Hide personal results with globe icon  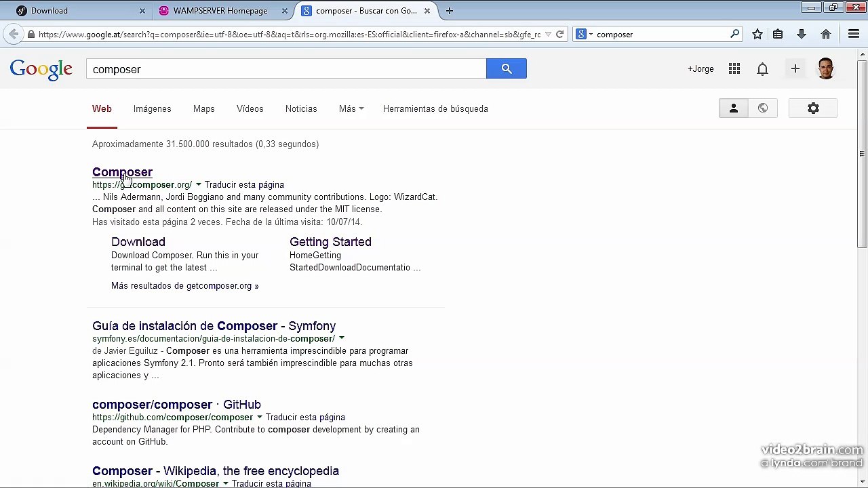coord(763,108)
